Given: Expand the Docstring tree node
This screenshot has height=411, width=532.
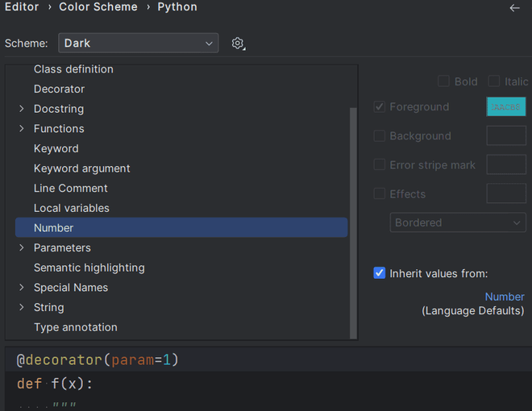Looking at the screenshot, I should point(22,109).
